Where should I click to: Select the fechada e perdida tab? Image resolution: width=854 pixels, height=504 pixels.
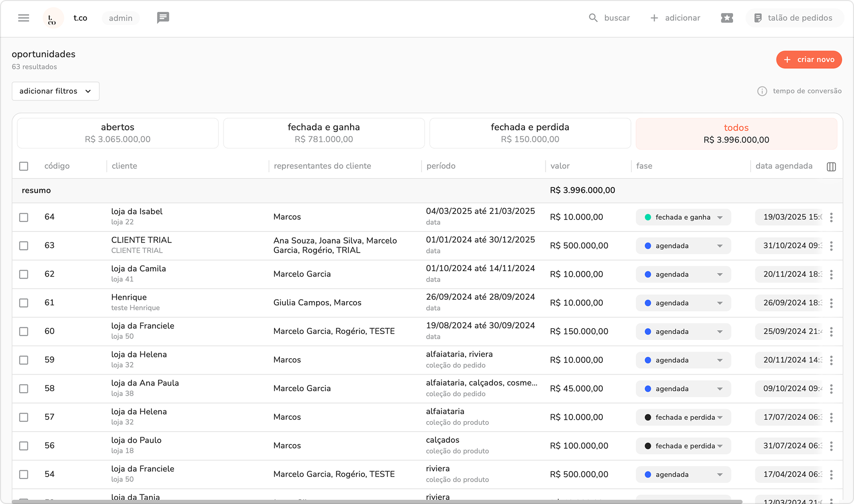tap(529, 133)
